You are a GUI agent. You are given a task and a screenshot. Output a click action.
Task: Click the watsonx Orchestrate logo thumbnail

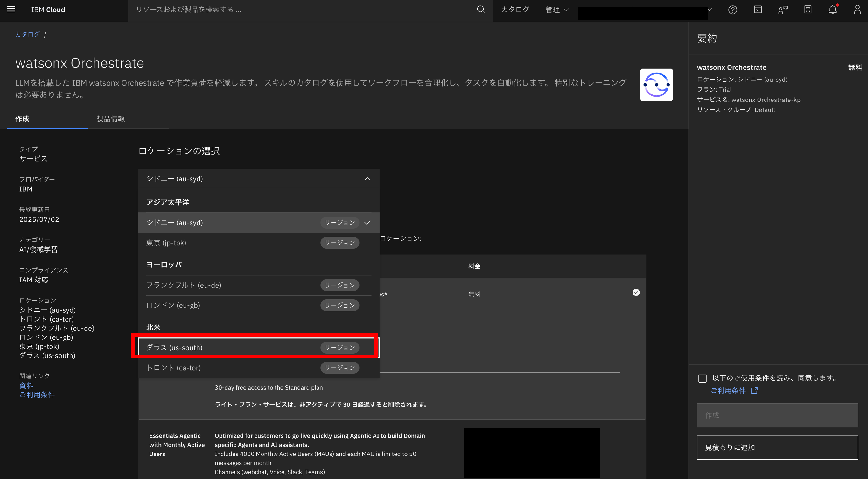[x=656, y=85]
